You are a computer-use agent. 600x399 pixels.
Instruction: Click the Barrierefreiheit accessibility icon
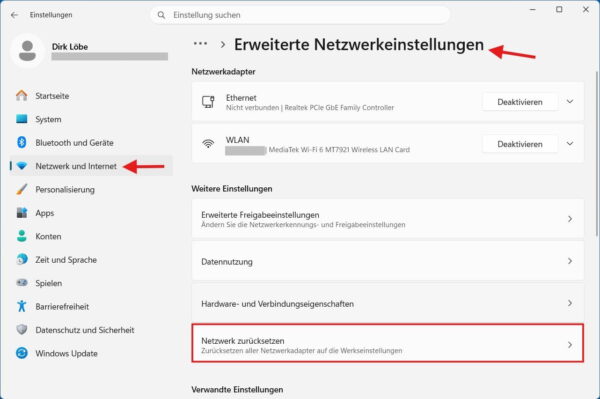pos(22,306)
